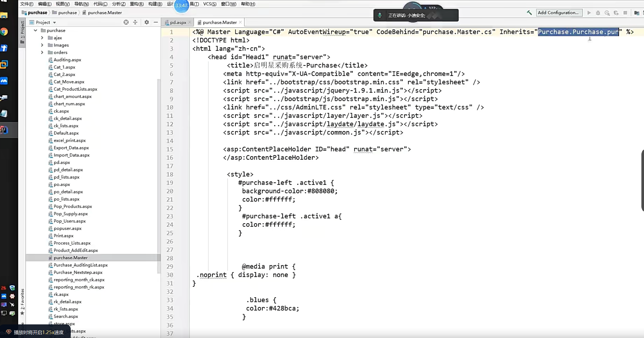Click inside the title tag on line 5
This screenshot has height=338, width=644.
click(297, 65)
